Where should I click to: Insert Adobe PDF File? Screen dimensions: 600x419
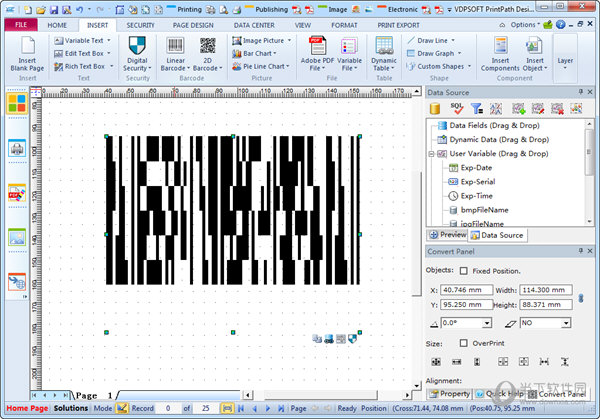point(317,46)
